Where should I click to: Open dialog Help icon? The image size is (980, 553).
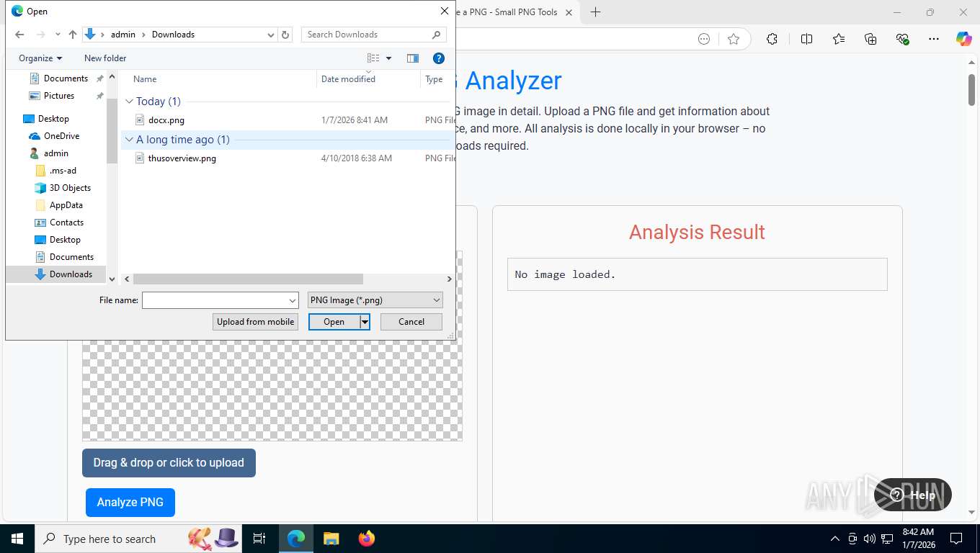click(x=439, y=58)
